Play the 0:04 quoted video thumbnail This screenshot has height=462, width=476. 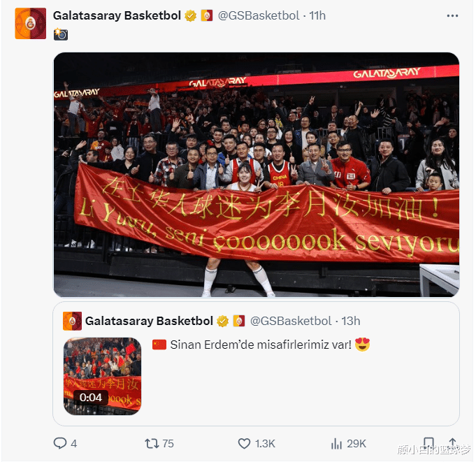[x=102, y=376]
